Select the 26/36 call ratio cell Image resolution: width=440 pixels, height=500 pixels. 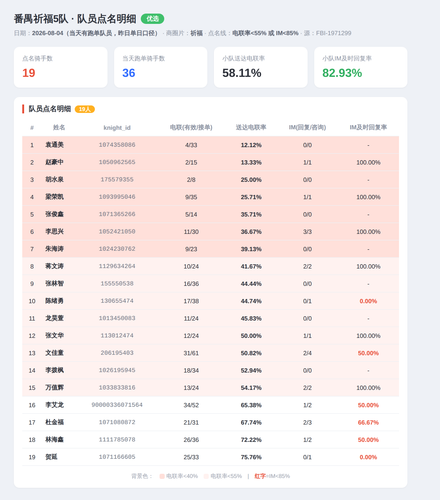coord(191,440)
